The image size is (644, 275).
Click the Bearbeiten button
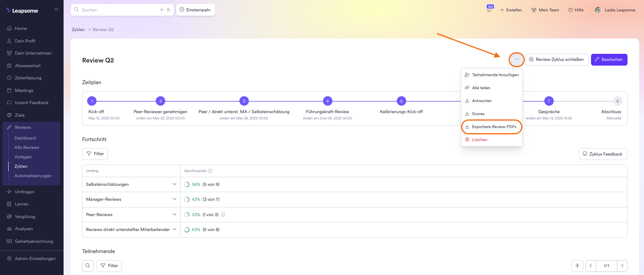pyautogui.click(x=609, y=60)
